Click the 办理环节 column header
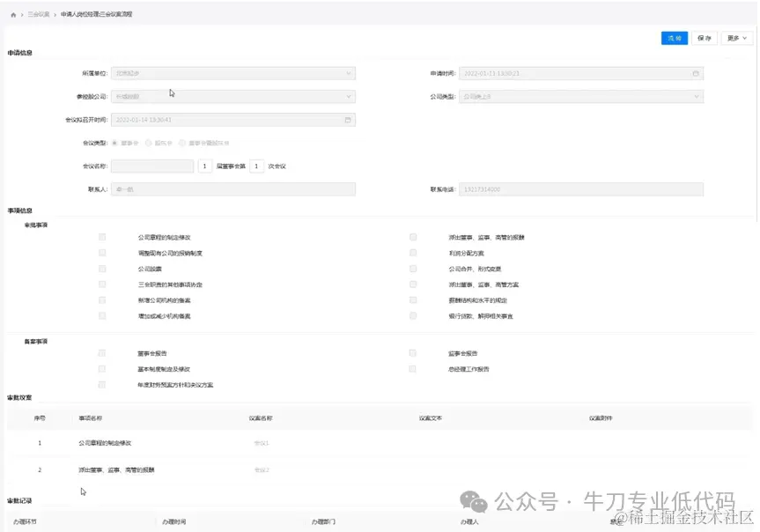Viewport: 760px width, 532px height. click(x=25, y=521)
